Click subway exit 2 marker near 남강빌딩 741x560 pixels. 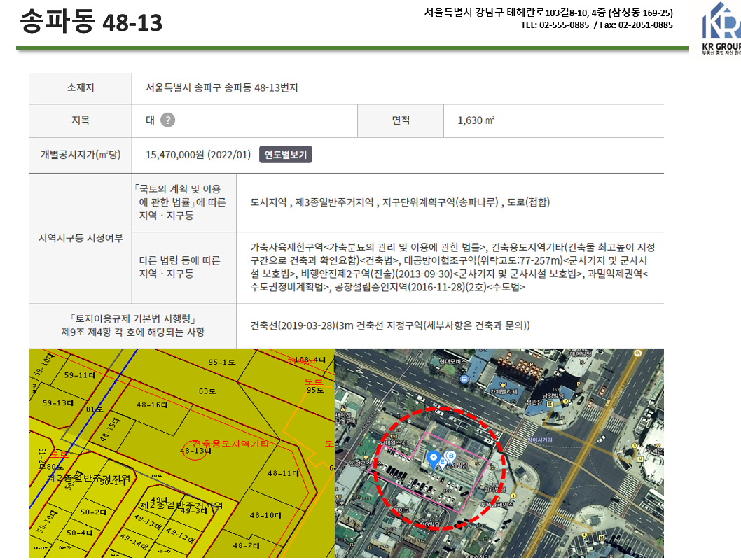point(565,402)
